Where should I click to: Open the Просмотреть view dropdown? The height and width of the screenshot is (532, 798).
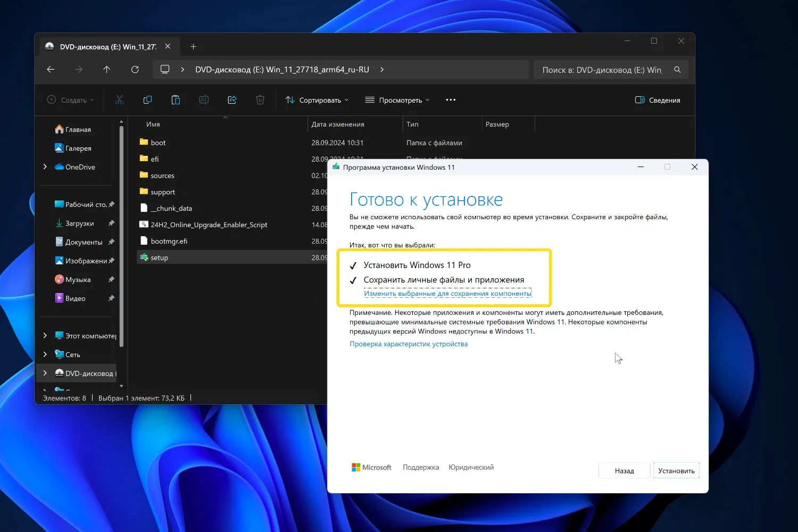click(x=397, y=100)
